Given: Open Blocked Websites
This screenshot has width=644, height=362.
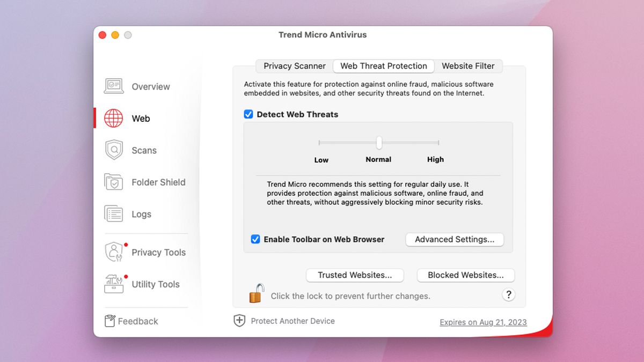Looking at the screenshot, I should tap(466, 275).
